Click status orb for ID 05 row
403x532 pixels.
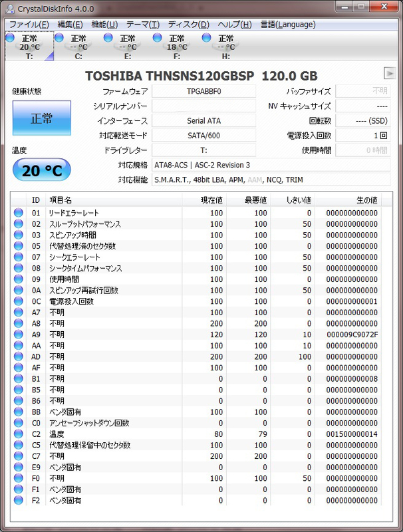19,246
